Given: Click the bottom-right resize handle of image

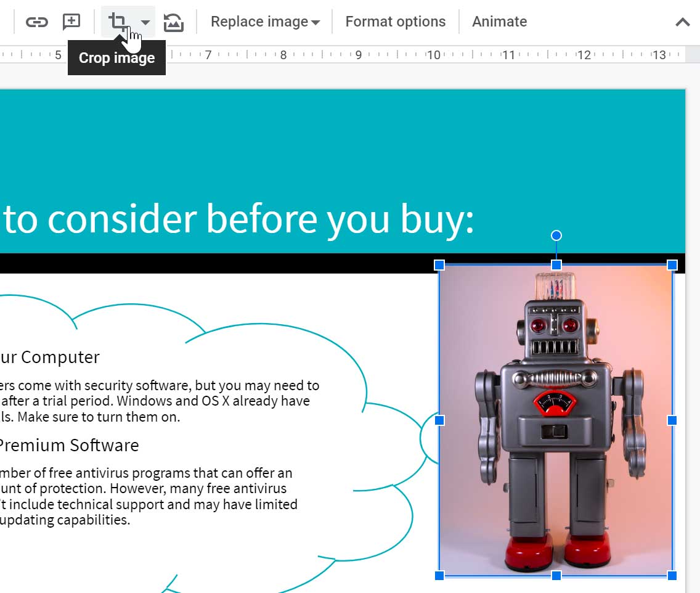Looking at the screenshot, I should (x=672, y=575).
